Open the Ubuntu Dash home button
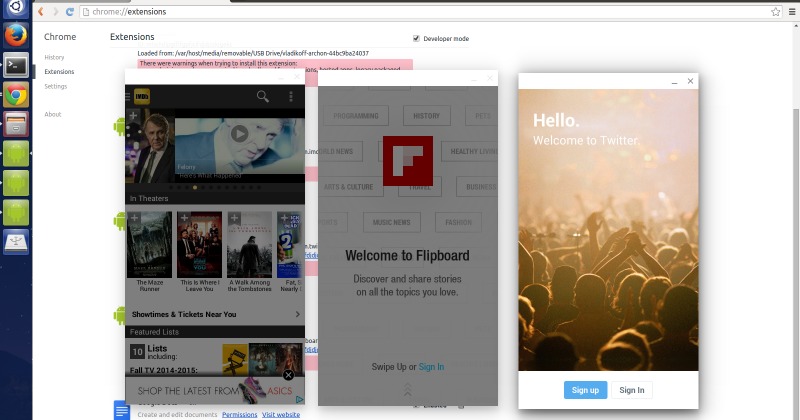Screen dimensions: 800x420 click(16, 7)
